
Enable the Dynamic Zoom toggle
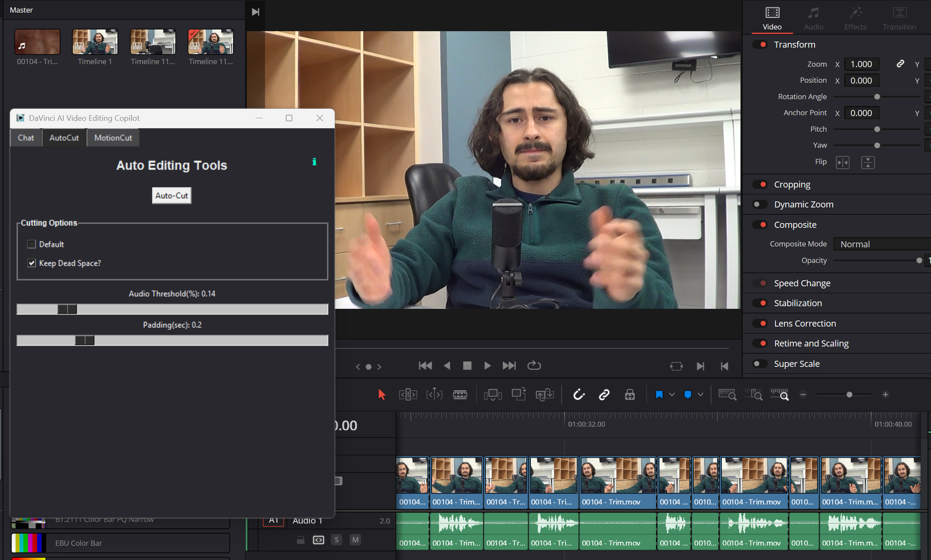click(x=760, y=204)
